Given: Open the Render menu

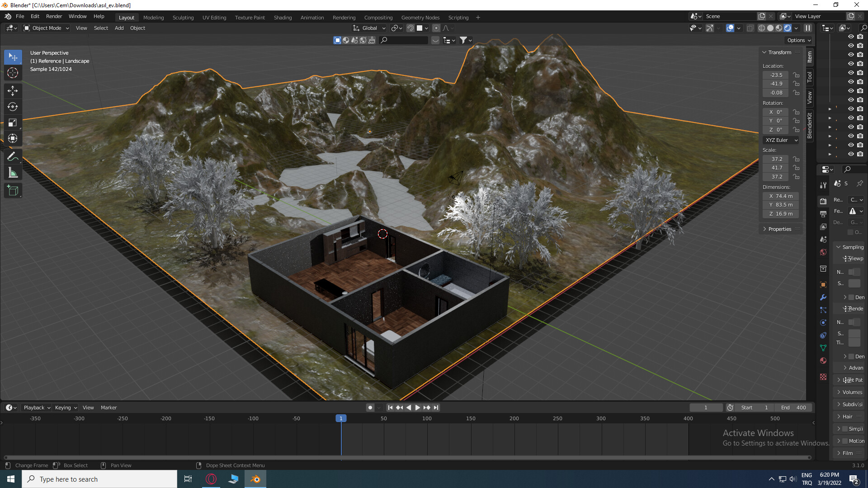Looking at the screenshot, I should pyautogui.click(x=54, y=16).
